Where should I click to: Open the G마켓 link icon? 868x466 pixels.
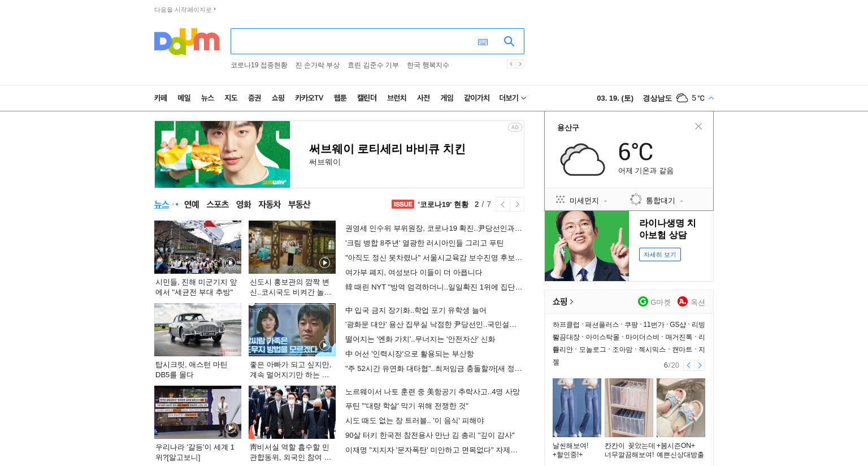click(x=643, y=301)
